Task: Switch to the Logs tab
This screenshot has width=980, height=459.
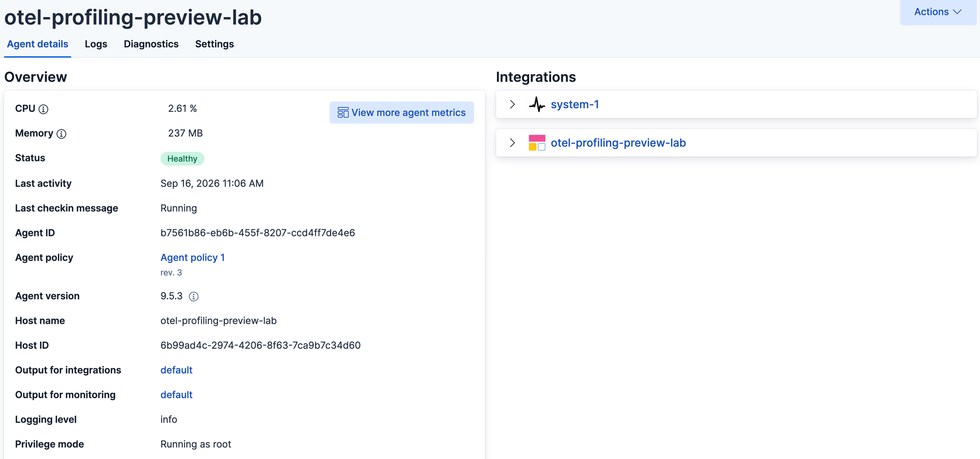Action: click(96, 44)
